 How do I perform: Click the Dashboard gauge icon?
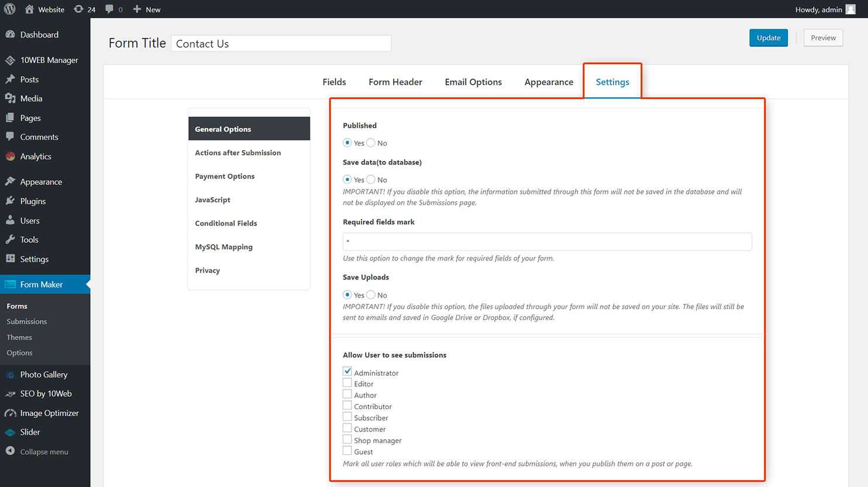[x=10, y=35]
